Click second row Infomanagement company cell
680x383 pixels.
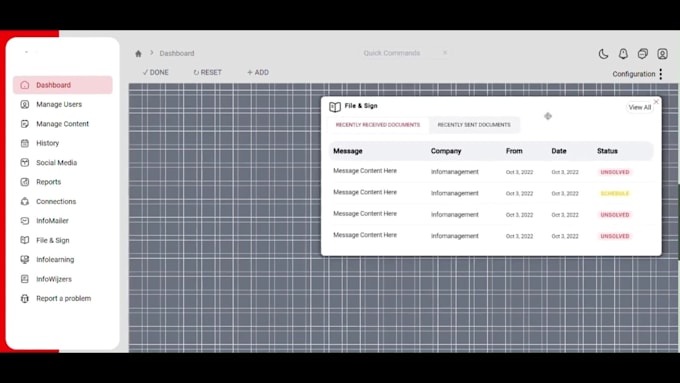(x=454, y=193)
